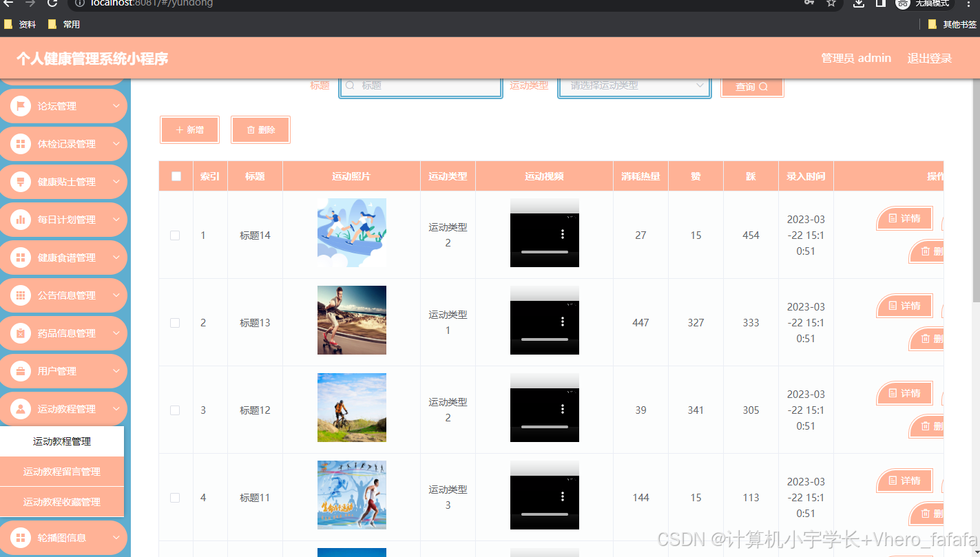The width and height of the screenshot is (980, 557).
Task: Check the row checkbox for 标题14
Action: point(175,235)
